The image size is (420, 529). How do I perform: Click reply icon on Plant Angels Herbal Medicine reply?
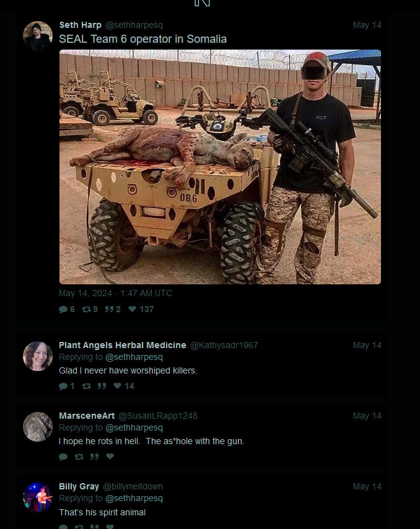[63, 387]
